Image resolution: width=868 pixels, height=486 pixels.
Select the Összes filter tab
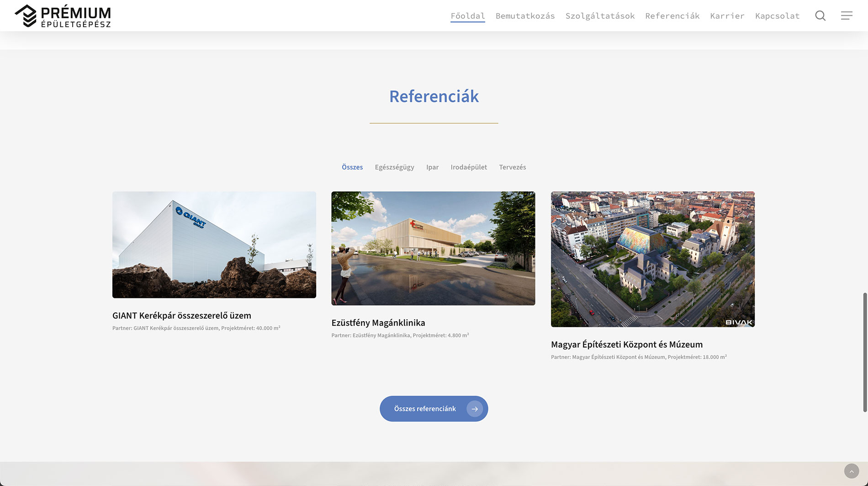352,167
